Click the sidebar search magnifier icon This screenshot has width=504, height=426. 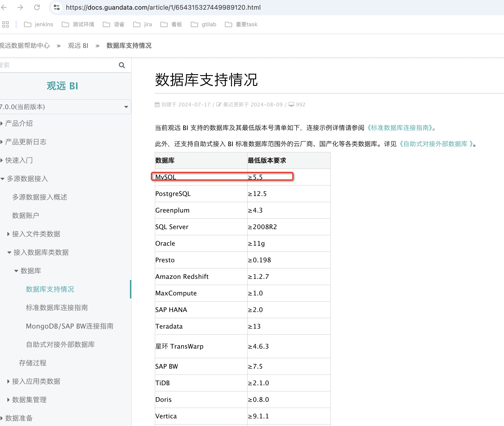point(122,65)
